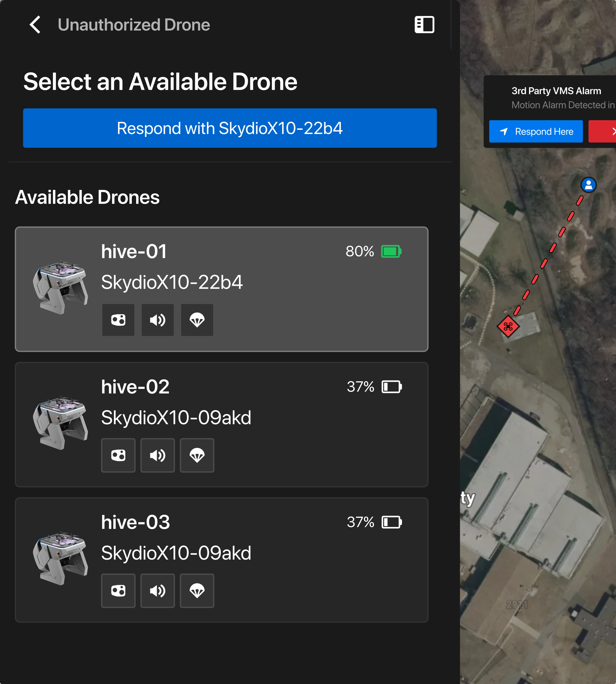Click hive-03 speaker icon
The width and height of the screenshot is (616, 684).
[x=158, y=591]
